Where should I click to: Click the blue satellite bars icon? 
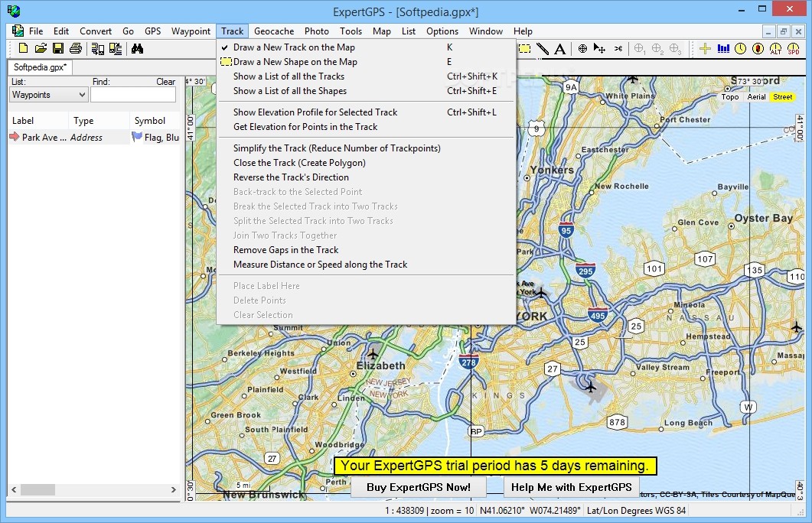pos(723,49)
